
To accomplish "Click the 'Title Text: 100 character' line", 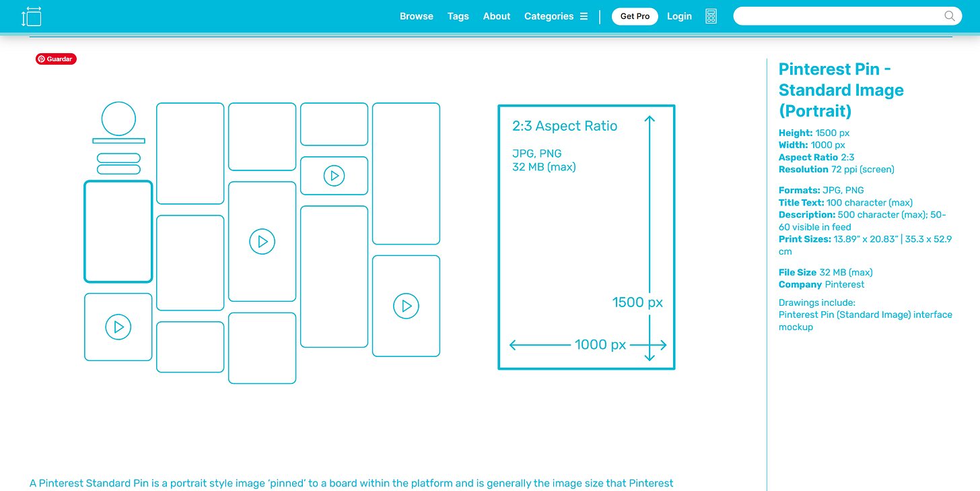I will 845,202.
